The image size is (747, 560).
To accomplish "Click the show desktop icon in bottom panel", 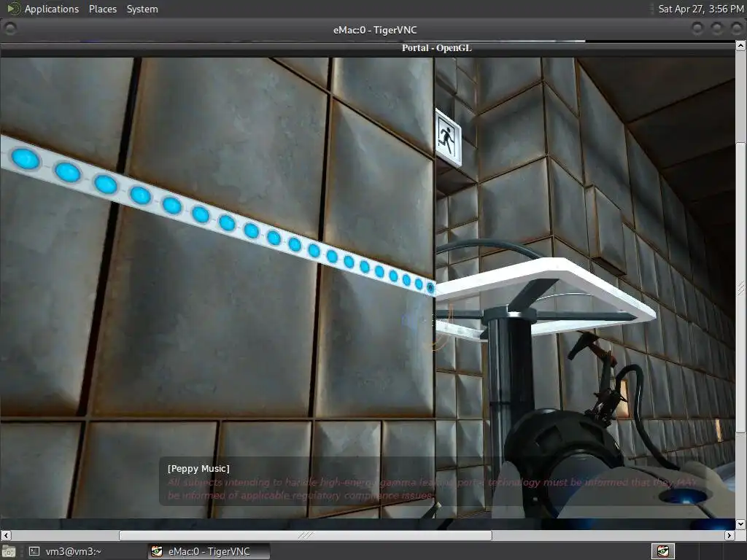I will (x=8, y=551).
